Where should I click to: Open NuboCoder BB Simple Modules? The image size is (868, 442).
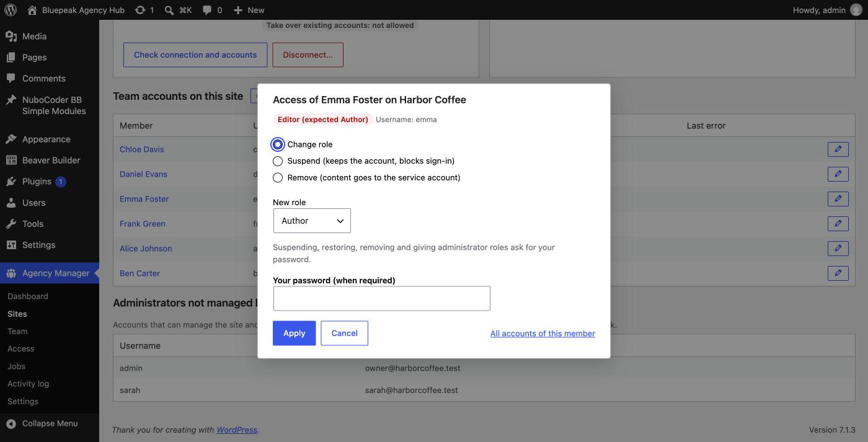pyautogui.click(x=54, y=105)
